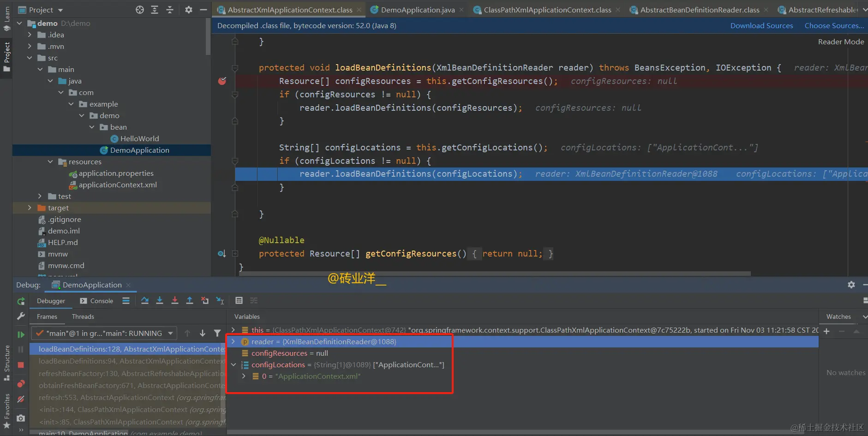868x436 pixels.
Task: Click Choose Sources link
Action: click(x=834, y=26)
